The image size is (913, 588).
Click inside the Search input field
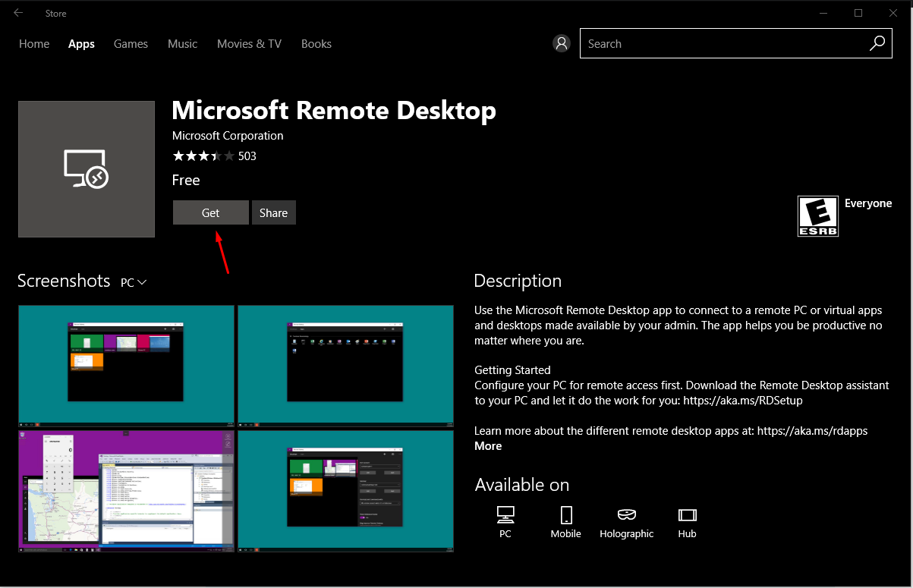(x=721, y=44)
